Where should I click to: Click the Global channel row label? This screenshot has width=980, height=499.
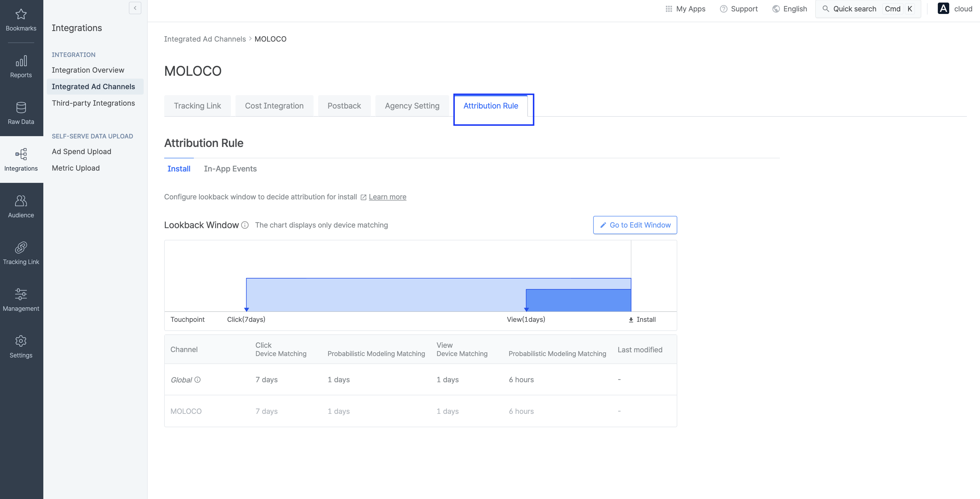(181, 380)
